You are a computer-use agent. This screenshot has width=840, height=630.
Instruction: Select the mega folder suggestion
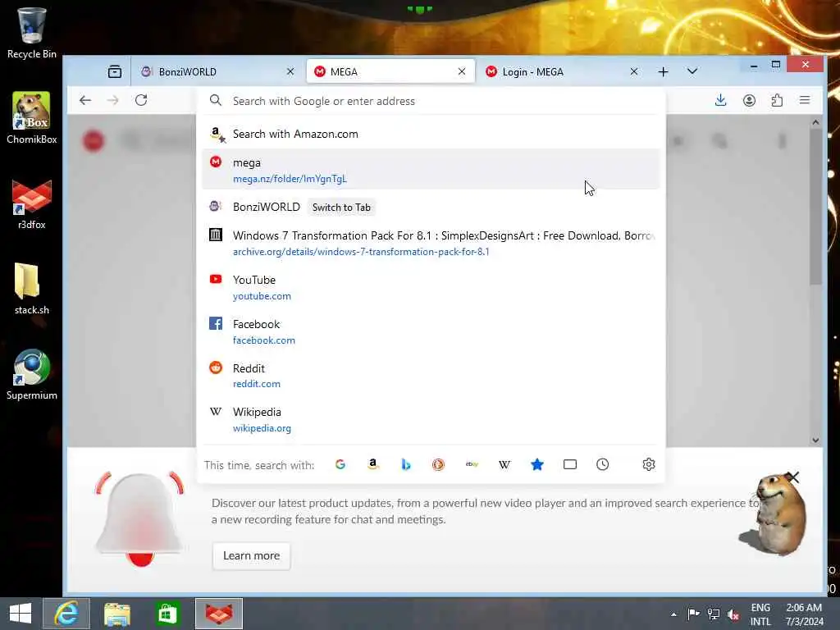click(x=431, y=169)
